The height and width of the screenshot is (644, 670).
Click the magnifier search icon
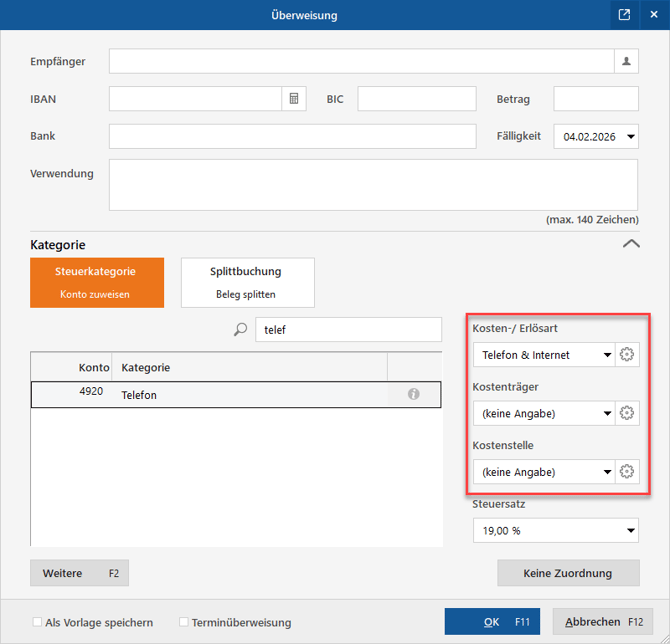tap(240, 330)
